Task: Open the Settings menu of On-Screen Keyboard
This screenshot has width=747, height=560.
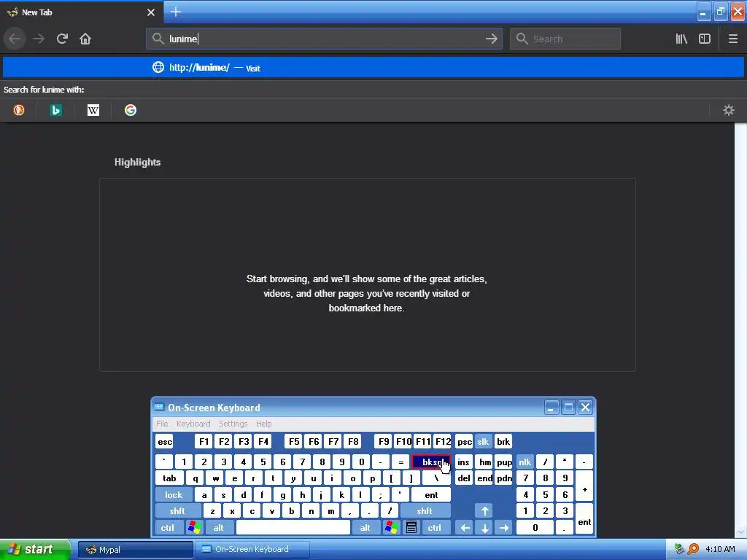Action: tap(233, 424)
